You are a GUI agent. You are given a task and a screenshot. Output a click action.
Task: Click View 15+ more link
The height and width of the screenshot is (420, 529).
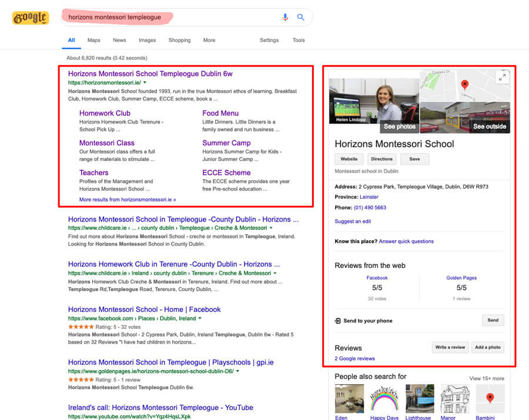click(x=487, y=378)
